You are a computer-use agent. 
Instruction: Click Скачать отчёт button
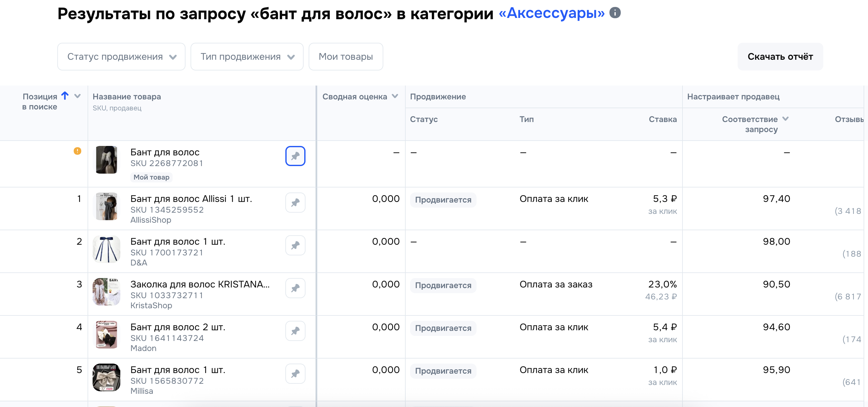tap(780, 57)
